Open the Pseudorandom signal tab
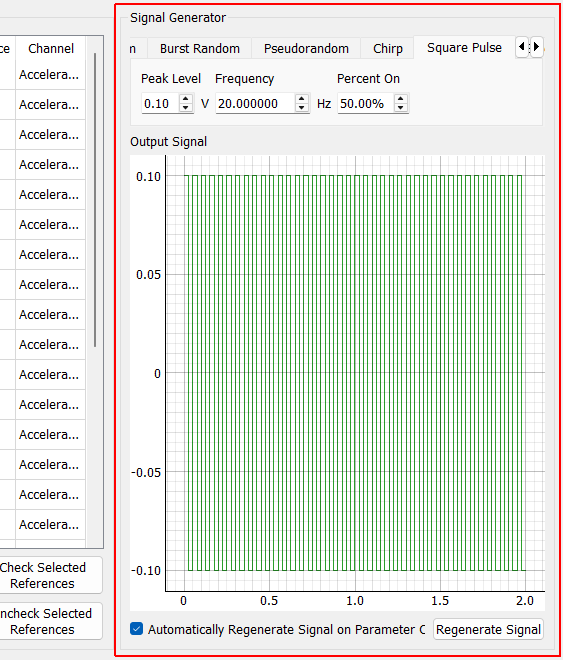 pyautogui.click(x=306, y=48)
